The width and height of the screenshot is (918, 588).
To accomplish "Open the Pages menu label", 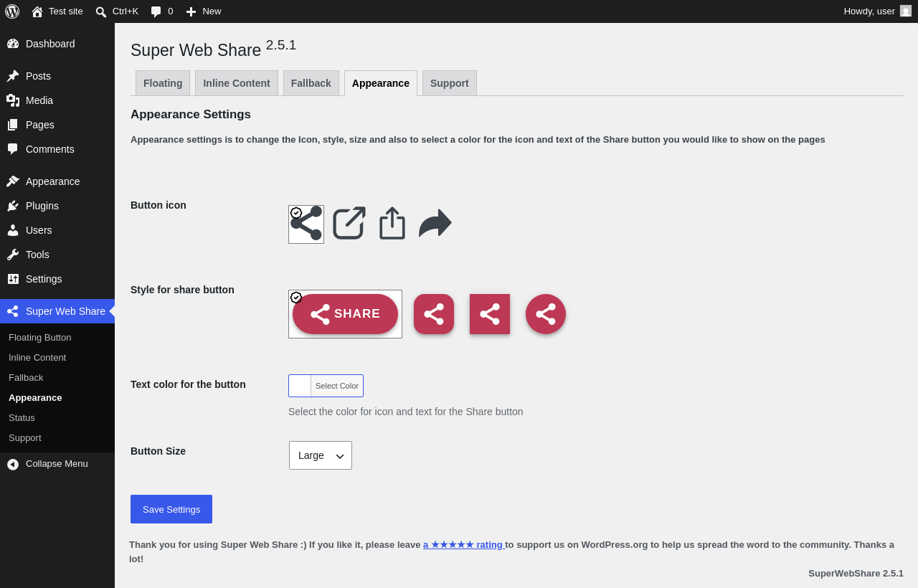I will pos(40,125).
